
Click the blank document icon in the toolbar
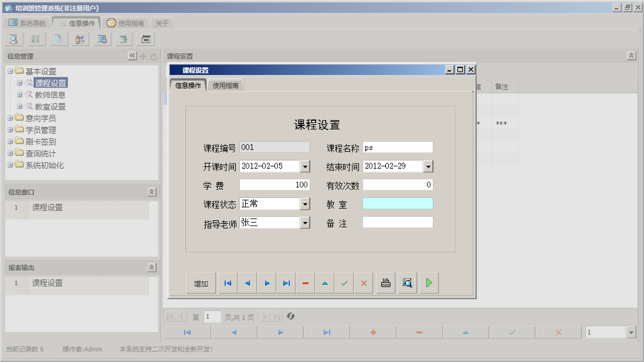[x=57, y=39]
